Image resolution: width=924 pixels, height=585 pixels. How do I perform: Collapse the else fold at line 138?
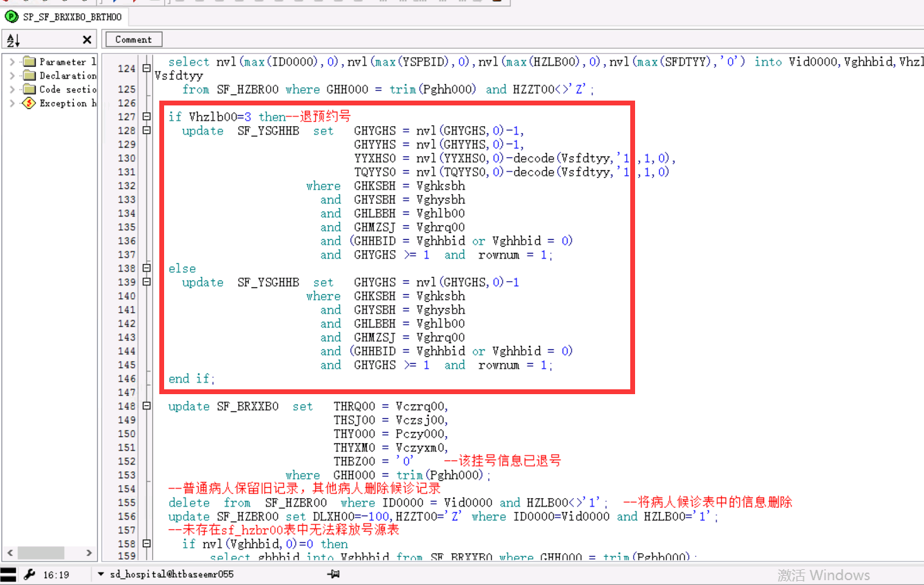[x=146, y=269]
